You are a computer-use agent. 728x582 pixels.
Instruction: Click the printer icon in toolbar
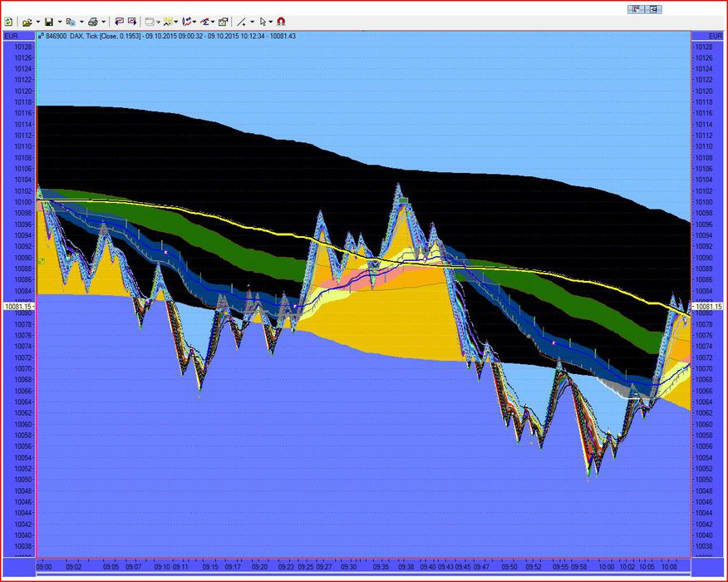[x=93, y=22]
